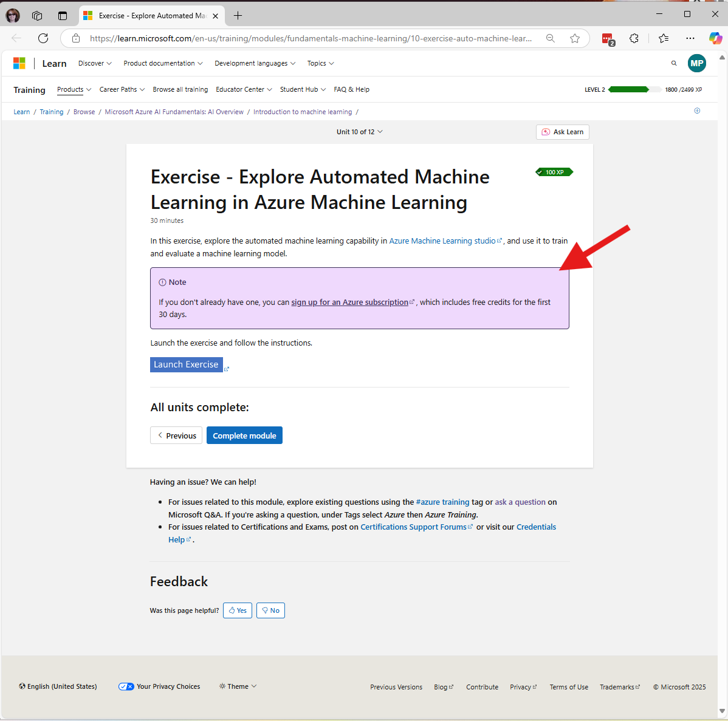The height and width of the screenshot is (721, 728).
Task: Go to Training breadcrumb
Action: click(x=52, y=112)
